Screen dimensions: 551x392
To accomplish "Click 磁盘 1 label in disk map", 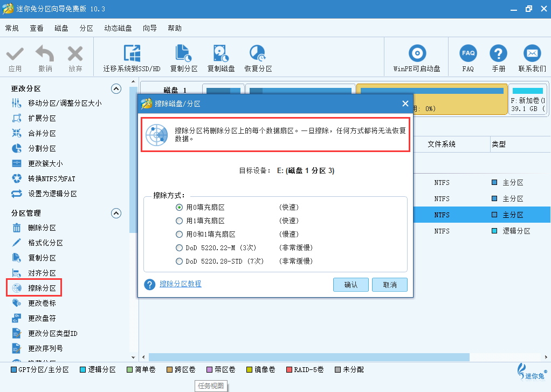I will 175,90.
